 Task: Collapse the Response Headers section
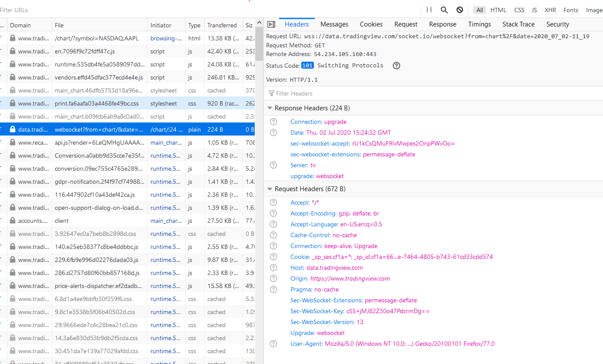coord(270,108)
